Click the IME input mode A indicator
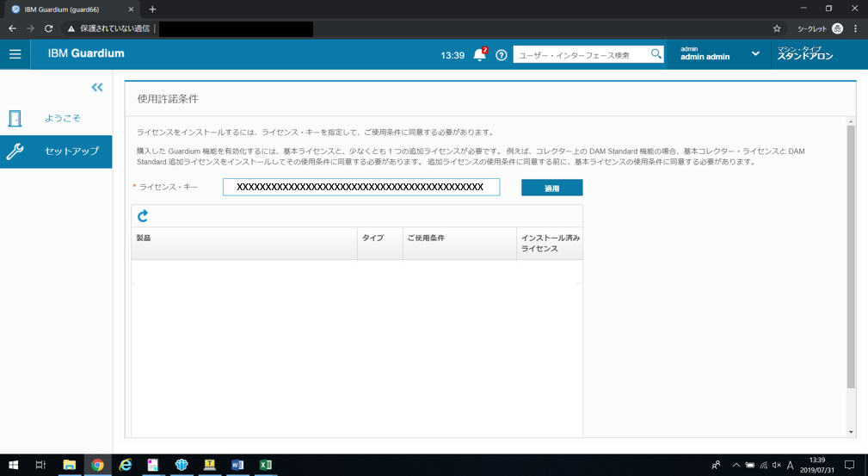Screen dimensions: 868x476 click(791, 466)
